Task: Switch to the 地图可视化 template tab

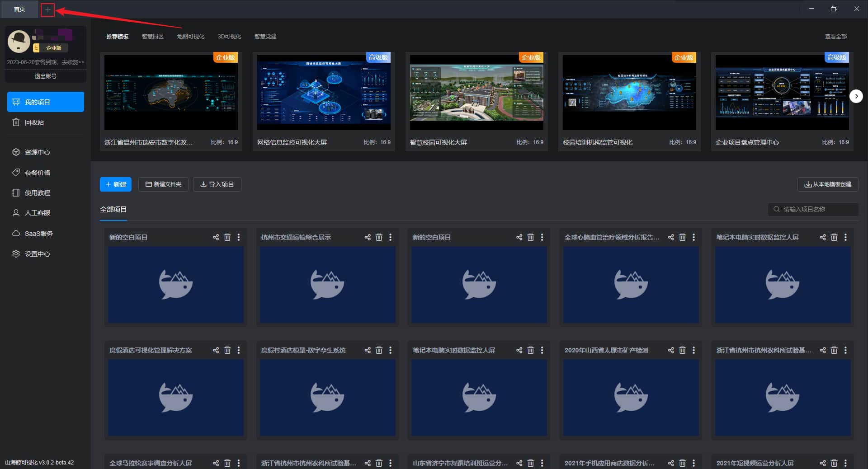Action: (191, 37)
